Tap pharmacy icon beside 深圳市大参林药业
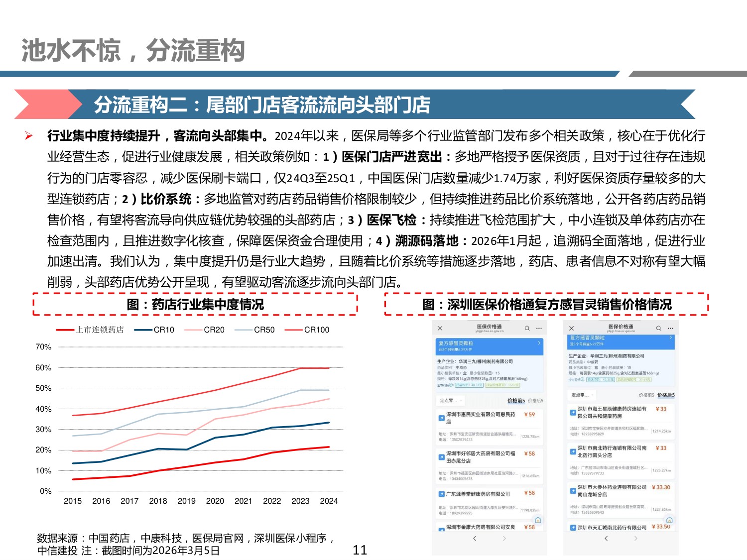This screenshot has height=560, width=747. [573, 490]
